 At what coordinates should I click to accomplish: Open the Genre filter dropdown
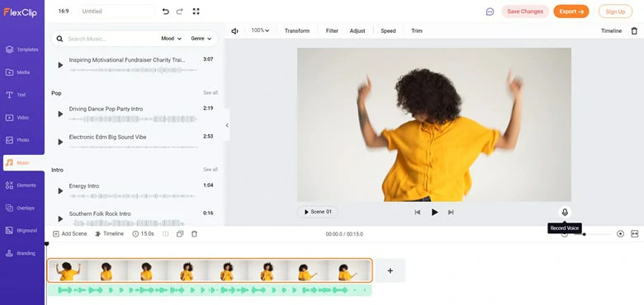(x=201, y=39)
